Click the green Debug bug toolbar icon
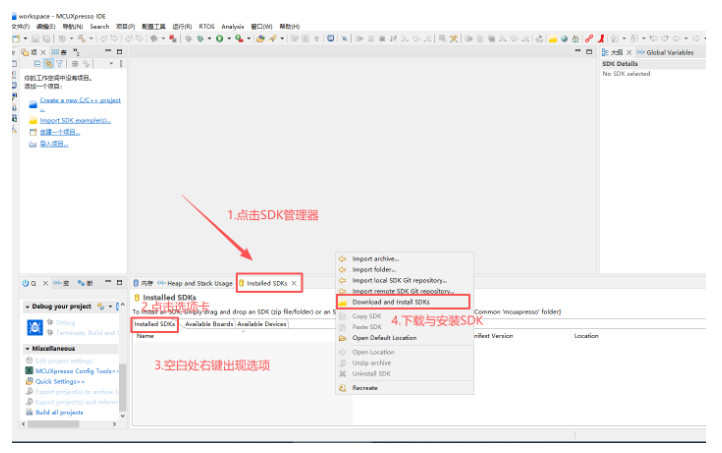This screenshot has height=453, width=722. pos(200,39)
